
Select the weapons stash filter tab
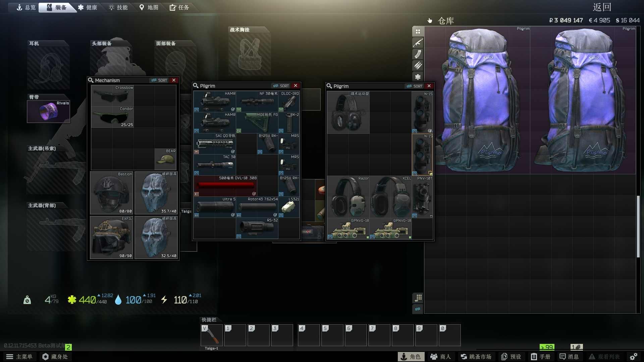point(418,43)
